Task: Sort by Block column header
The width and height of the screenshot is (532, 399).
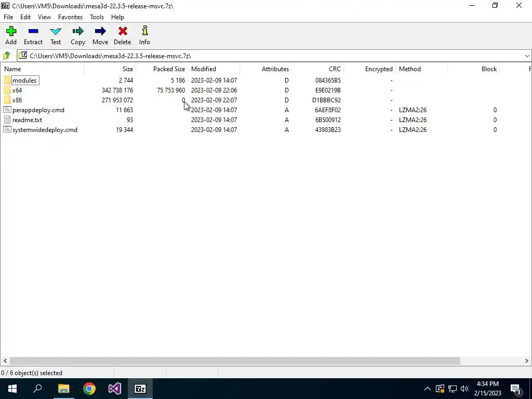Action: [473, 69]
